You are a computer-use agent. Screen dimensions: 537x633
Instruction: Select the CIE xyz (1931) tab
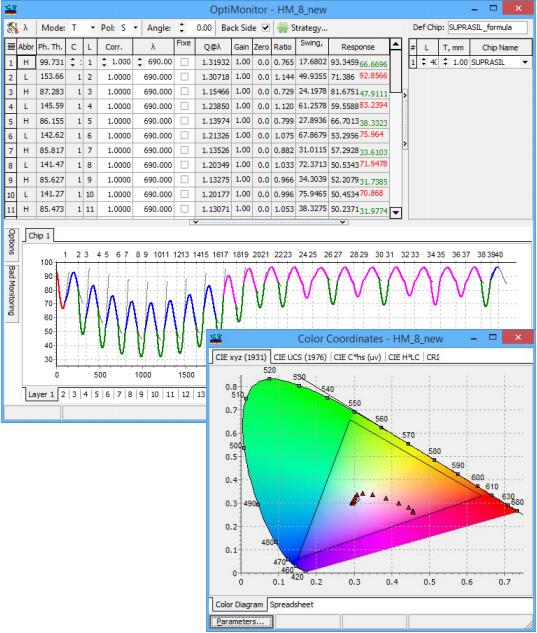pyautogui.click(x=241, y=357)
